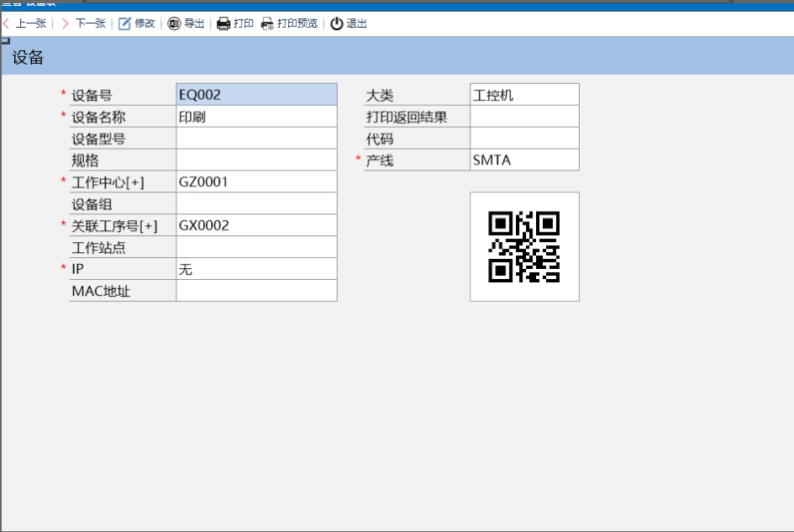794x532 pixels.
Task: Select the 产线 field showing SMTA
Action: tap(524, 161)
